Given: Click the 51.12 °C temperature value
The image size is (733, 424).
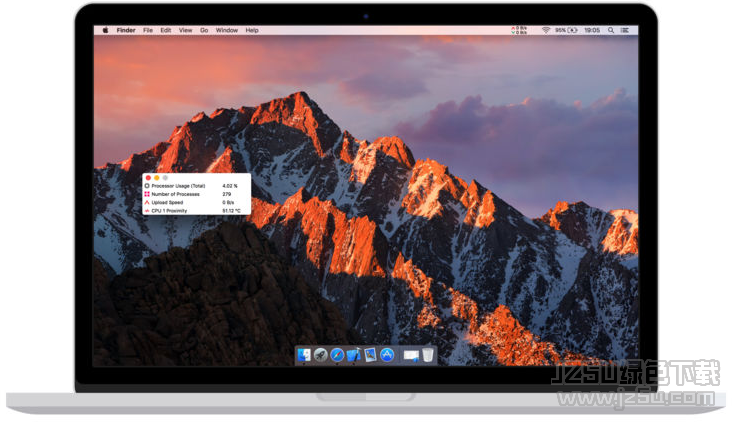Looking at the screenshot, I should coord(231,211).
